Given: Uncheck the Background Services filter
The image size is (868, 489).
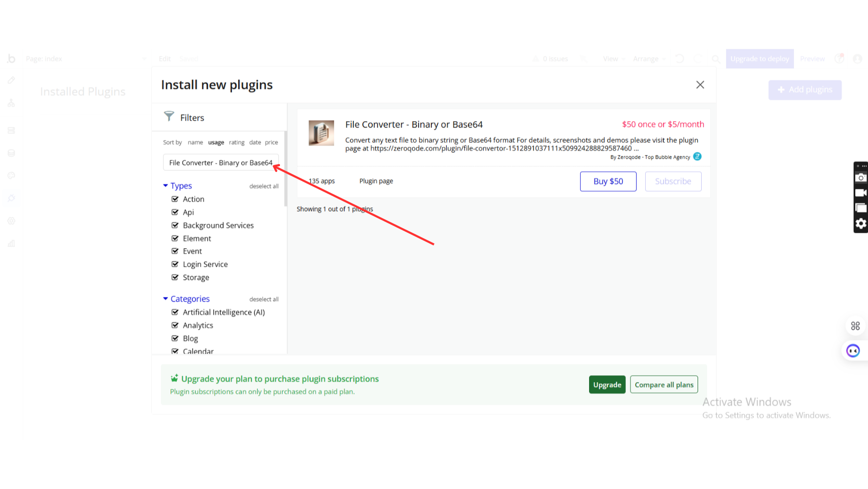Looking at the screenshot, I should [x=175, y=225].
